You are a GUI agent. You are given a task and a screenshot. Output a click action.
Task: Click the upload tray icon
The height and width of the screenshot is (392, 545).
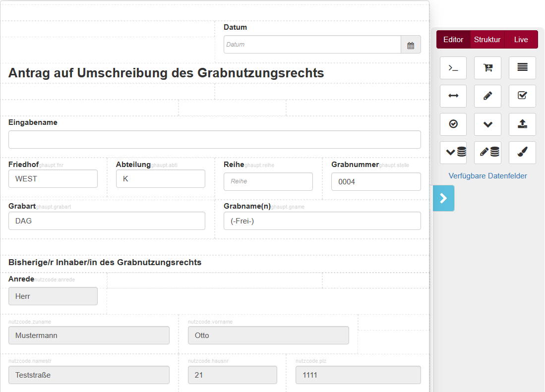[x=522, y=124]
